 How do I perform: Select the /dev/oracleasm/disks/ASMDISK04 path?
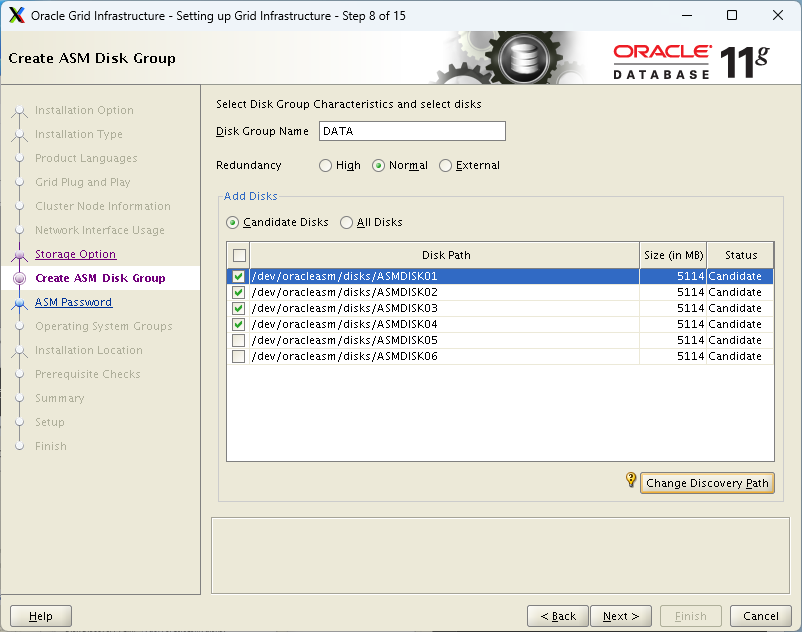[x=344, y=324]
